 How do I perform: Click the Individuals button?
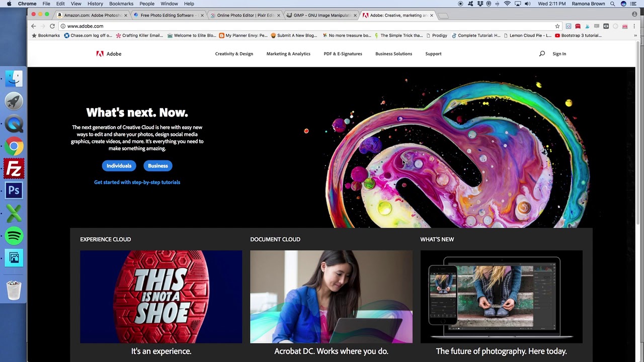[119, 166]
